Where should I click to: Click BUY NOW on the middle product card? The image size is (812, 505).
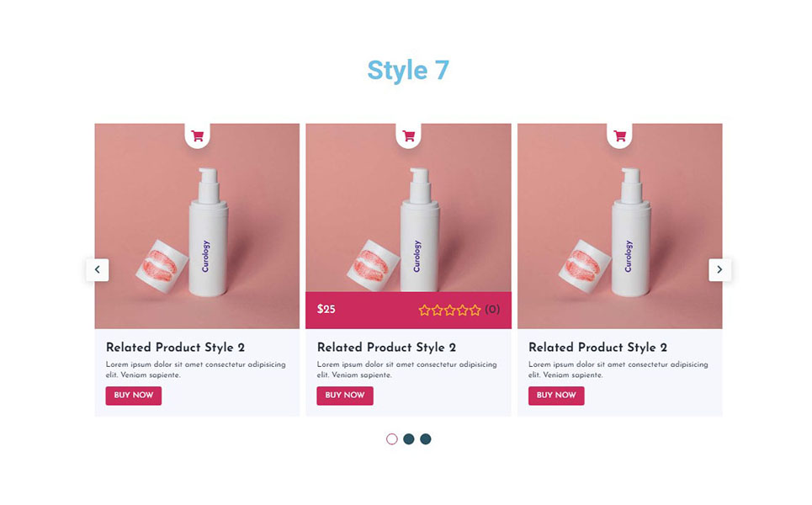pos(345,396)
